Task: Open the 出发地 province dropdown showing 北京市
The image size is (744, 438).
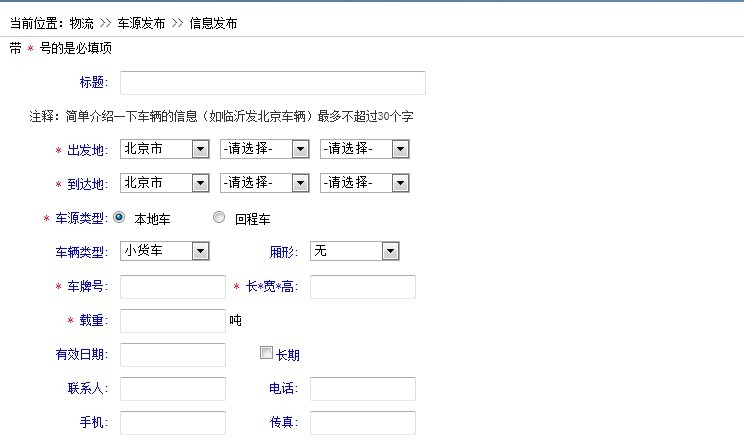Action: coord(165,149)
